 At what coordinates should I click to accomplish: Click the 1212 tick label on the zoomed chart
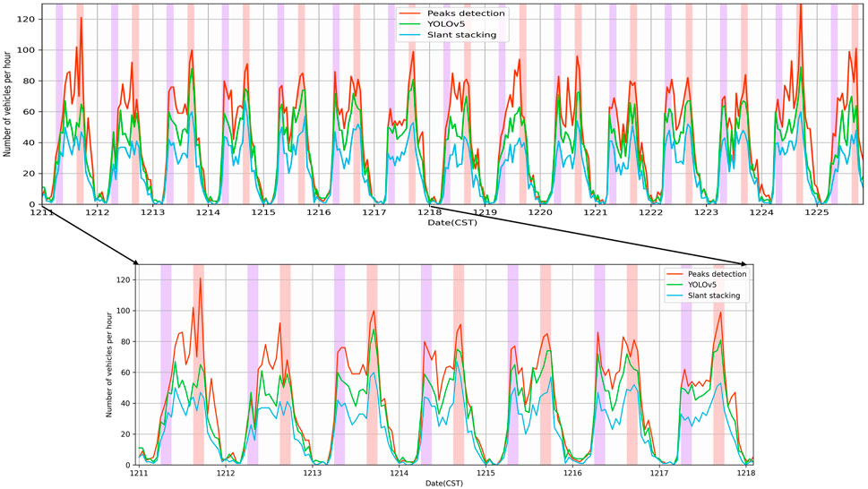pos(226,474)
